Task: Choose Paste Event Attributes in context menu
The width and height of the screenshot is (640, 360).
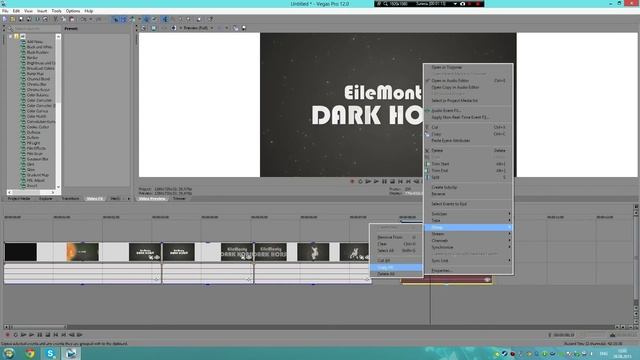Action: pos(468,140)
